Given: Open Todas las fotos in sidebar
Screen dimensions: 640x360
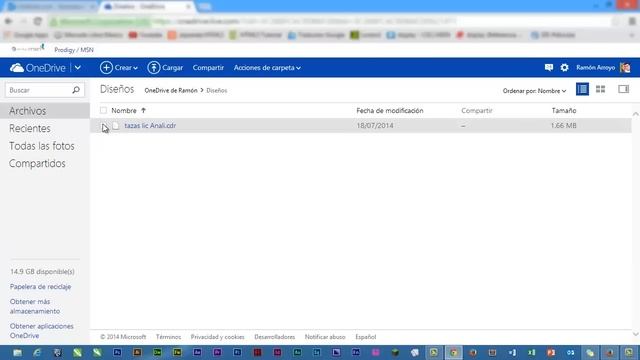Looking at the screenshot, I should click(42, 146).
